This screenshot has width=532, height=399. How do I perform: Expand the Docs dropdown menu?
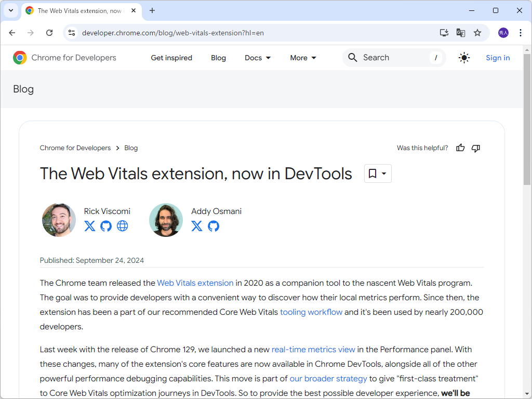coord(257,58)
